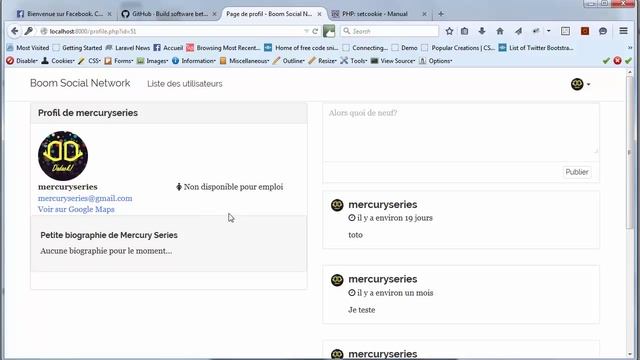
Task: Open the Options web developer menu
Action: tap(436, 61)
